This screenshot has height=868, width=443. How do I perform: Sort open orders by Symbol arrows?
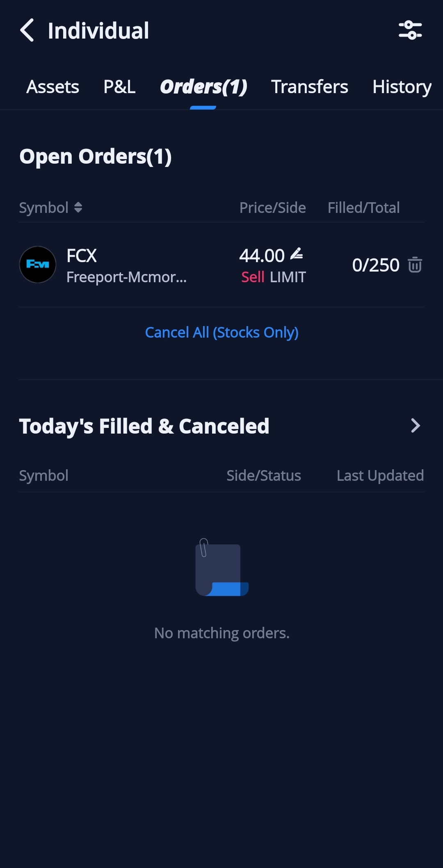[x=78, y=208]
